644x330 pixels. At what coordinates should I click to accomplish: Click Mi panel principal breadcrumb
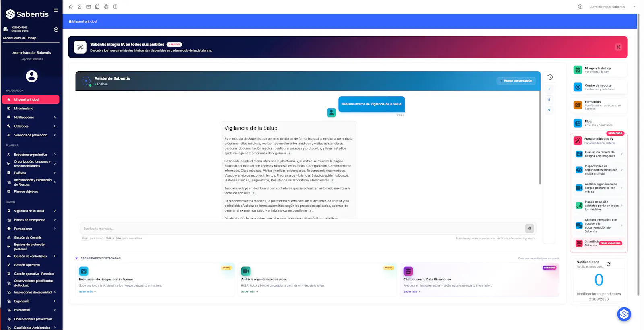83,21
